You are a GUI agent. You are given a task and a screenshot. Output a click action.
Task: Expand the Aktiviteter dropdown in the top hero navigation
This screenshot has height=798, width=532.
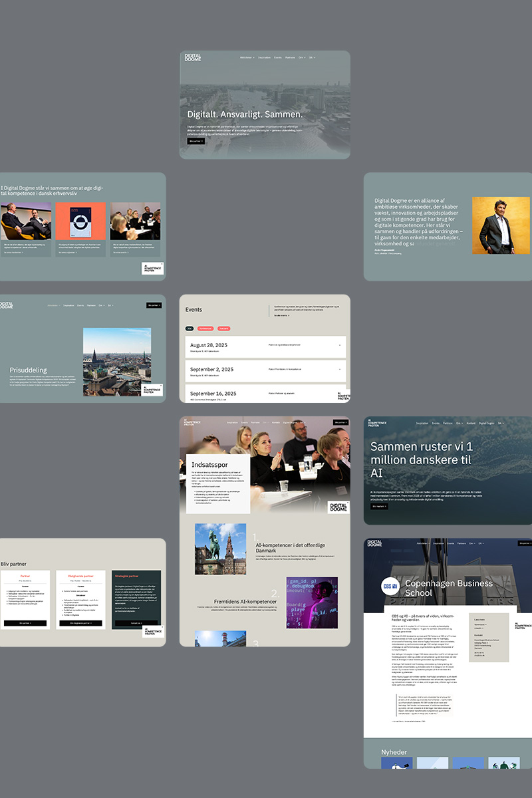pyautogui.click(x=247, y=58)
